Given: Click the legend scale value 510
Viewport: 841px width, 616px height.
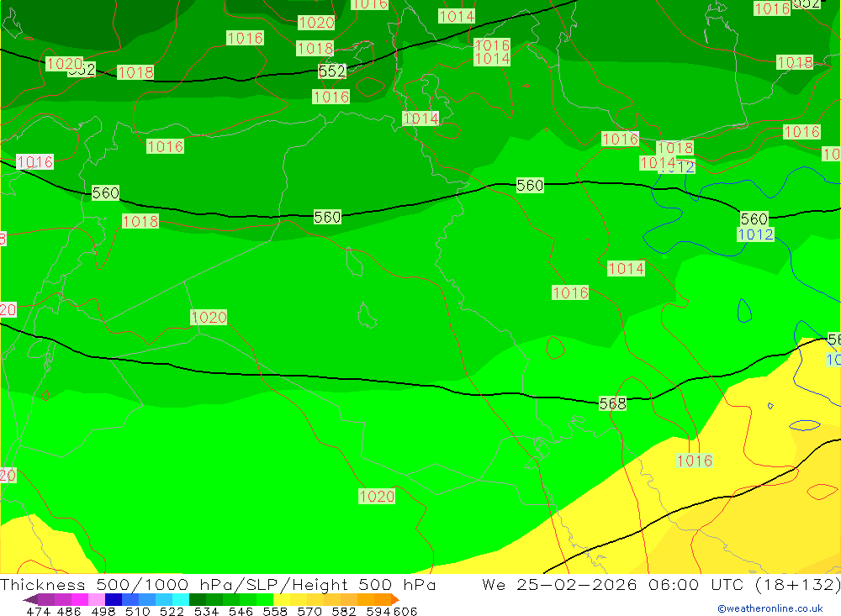Looking at the screenshot, I should tap(138, 611).
